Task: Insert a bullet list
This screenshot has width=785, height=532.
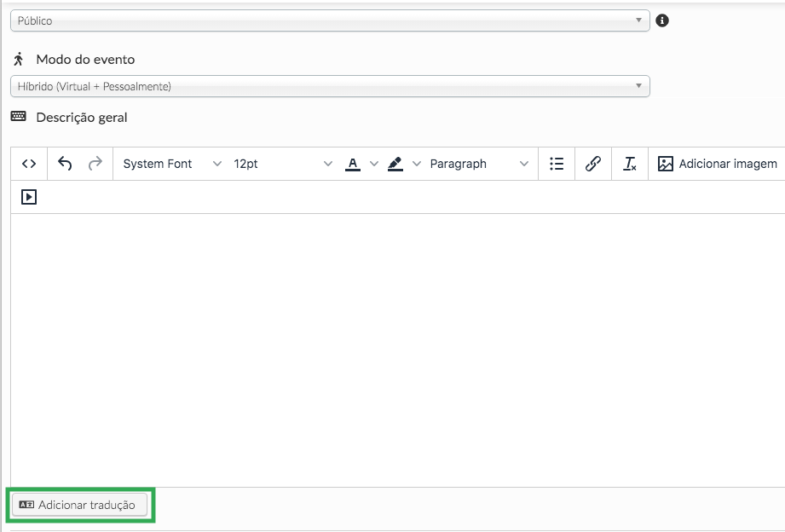Action: [x=557, y=164]
